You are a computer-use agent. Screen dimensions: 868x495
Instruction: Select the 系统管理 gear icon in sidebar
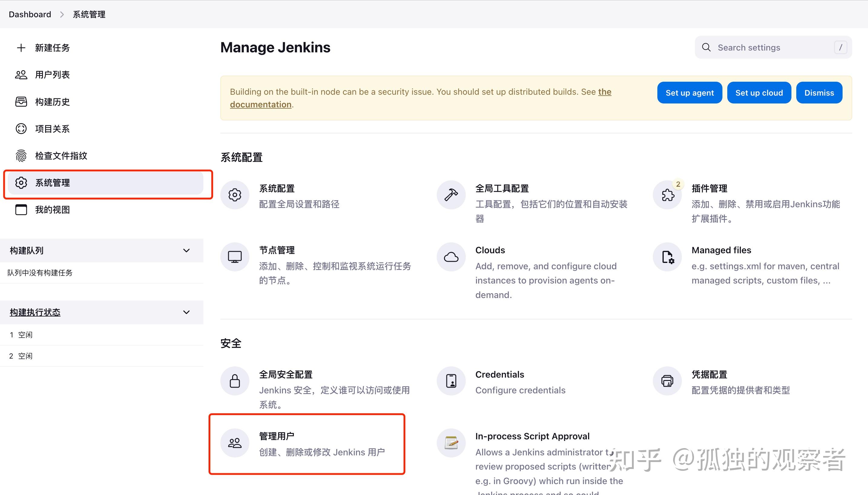click(x=21, y=182)
